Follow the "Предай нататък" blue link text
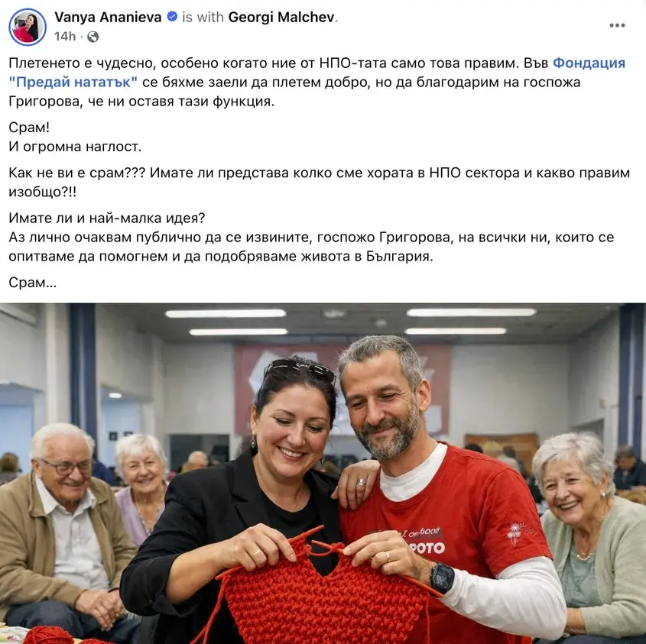Image resolution: width=646 pixels, height=644 pixels. point(73,82)
